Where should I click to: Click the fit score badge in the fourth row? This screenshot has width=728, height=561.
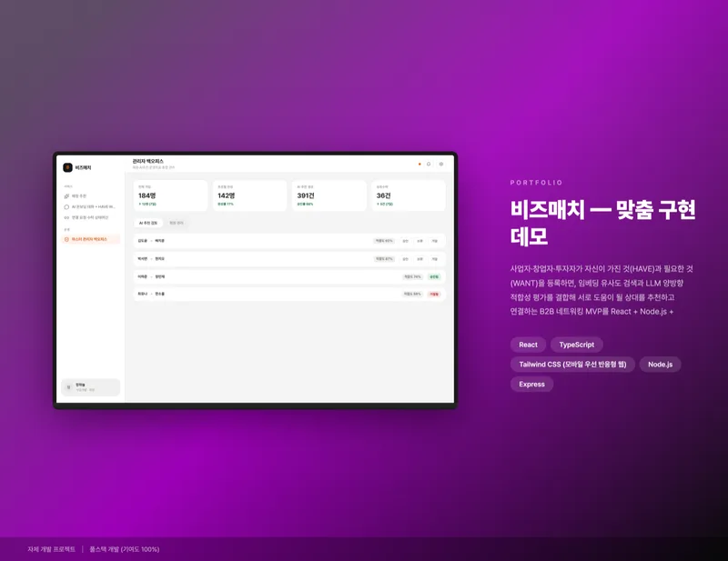[412, 295]
